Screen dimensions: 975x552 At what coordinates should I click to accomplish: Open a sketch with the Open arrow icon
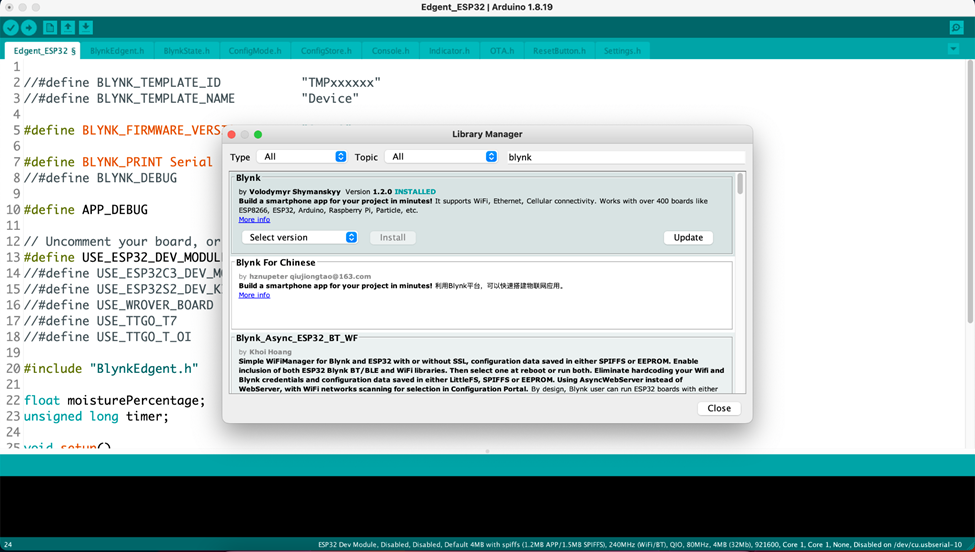(x=68, y=27)
